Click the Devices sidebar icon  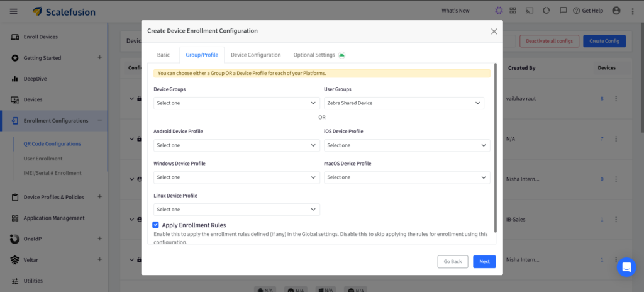pos(15,99)
